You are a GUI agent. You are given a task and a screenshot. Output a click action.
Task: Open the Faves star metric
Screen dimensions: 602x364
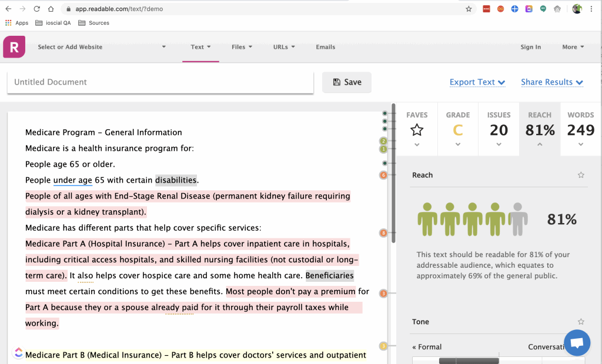pyautogui.click(x=417, y=129)
